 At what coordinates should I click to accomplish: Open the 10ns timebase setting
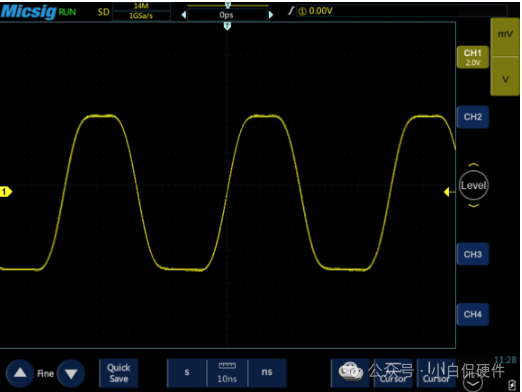pos(227,373)
